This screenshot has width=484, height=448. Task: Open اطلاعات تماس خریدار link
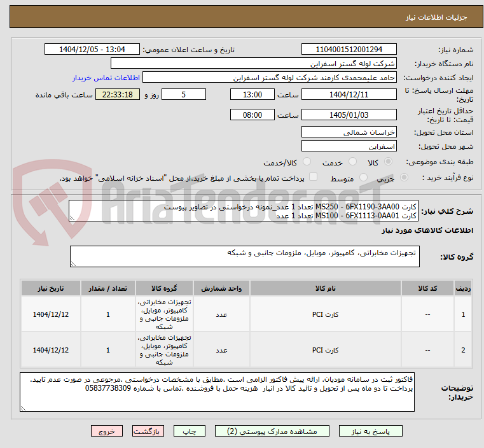tap(106, 78)
